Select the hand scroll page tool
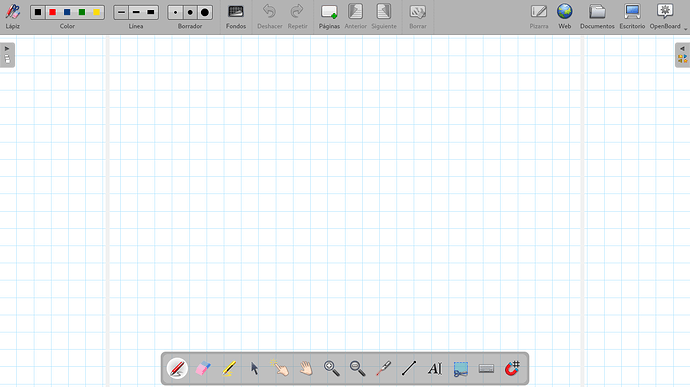The height and width of the screenshot is (387, 690). click(306, 368)
